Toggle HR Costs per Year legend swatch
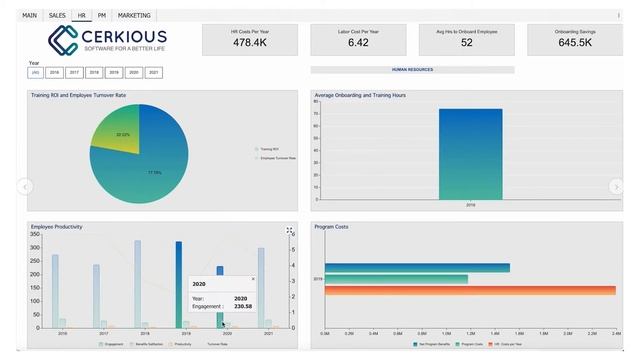 pos(491,344)
